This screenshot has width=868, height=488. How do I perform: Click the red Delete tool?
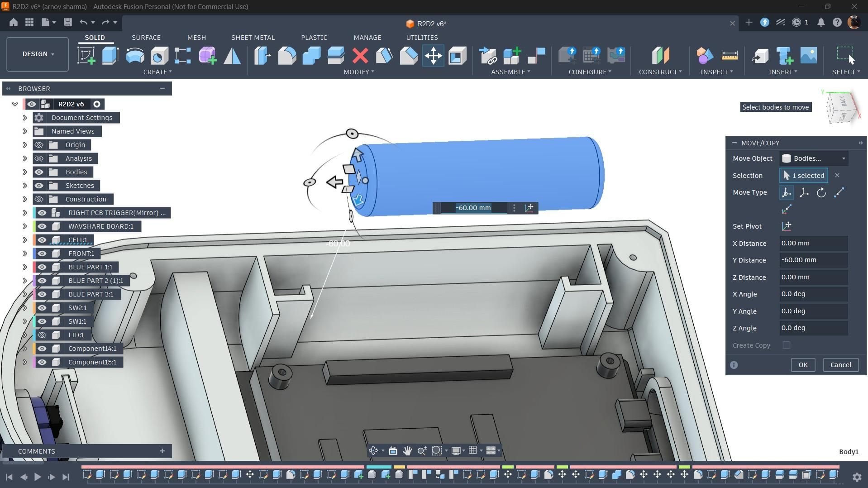pos(360,56)
